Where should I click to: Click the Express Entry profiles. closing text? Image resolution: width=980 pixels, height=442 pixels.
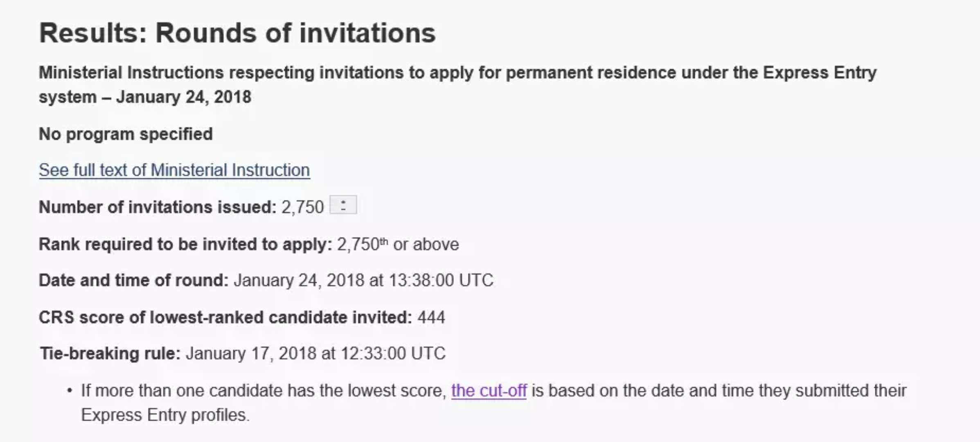click(165, 415)
